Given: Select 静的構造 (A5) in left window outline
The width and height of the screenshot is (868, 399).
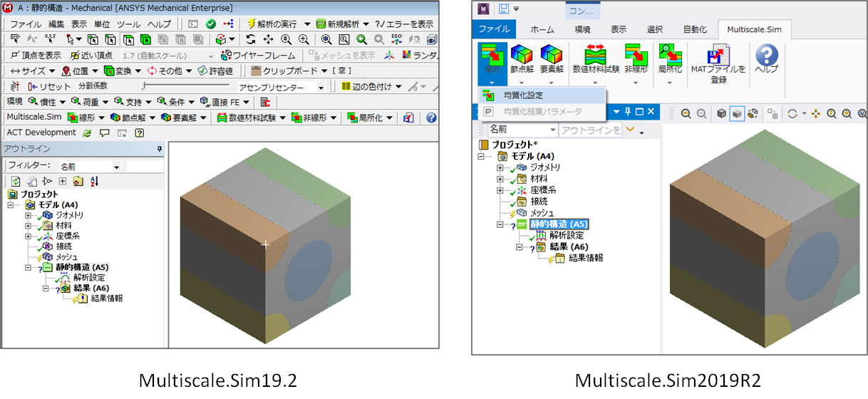Looking at the screenshot, I should (x=82, y=267).
